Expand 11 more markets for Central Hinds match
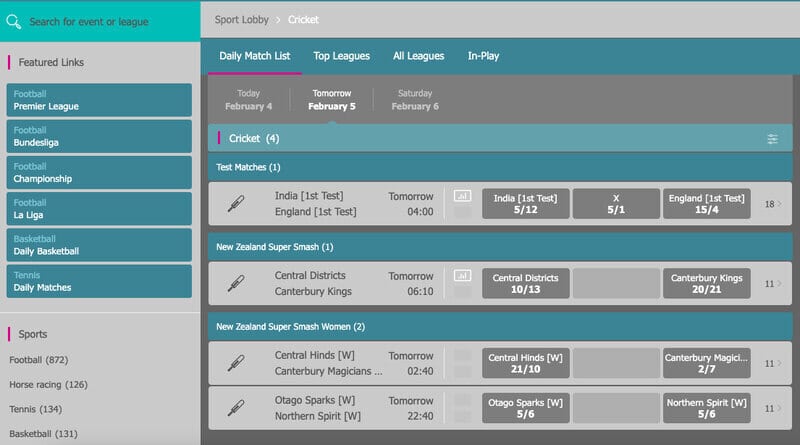 coord(772,363)
